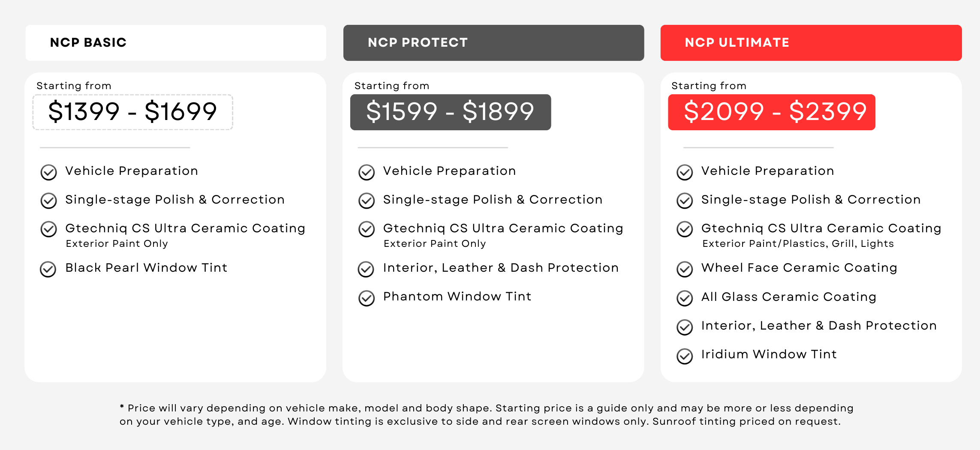Click Basic plan's Vehicle Preparation checkmark icon

tap(48, 172)
